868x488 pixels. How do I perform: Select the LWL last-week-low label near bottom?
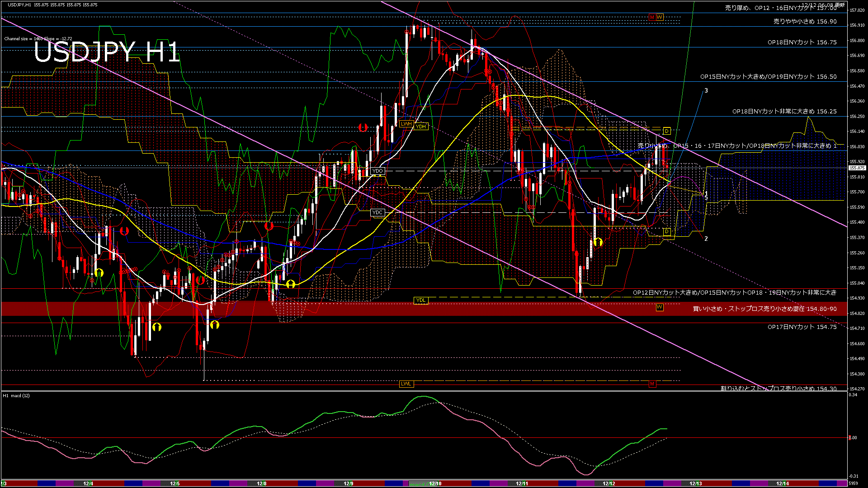pos(406,384)
